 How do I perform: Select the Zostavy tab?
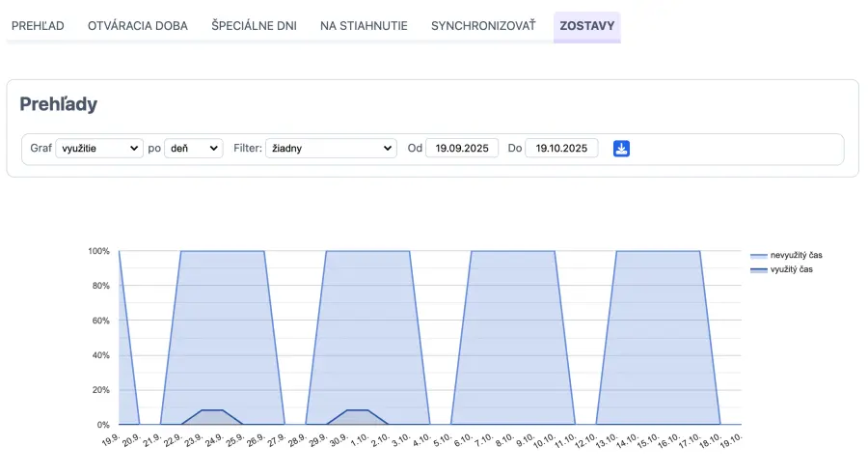(x=586, y=25)
